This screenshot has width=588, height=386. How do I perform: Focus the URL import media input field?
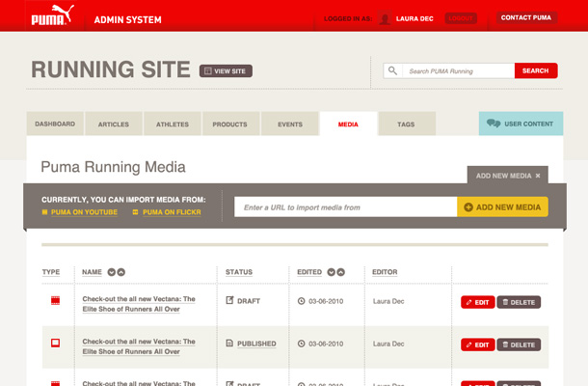click(345, 207)
